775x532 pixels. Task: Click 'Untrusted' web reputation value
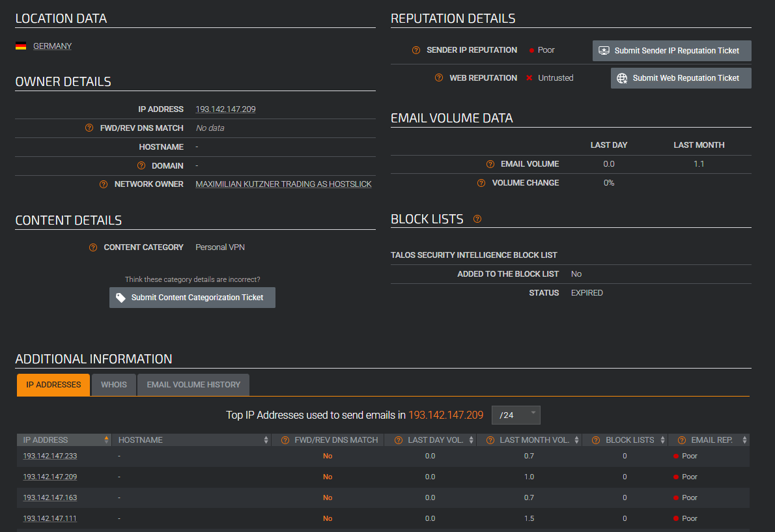point(556,78)
